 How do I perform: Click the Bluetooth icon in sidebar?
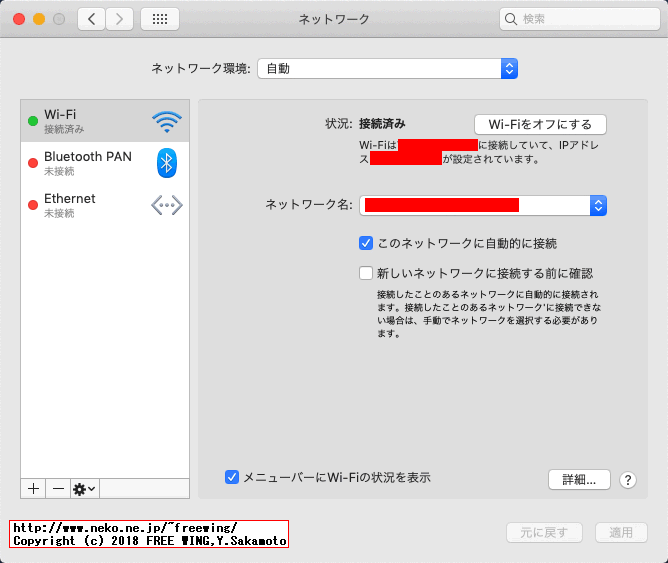(x=167, y=163)
